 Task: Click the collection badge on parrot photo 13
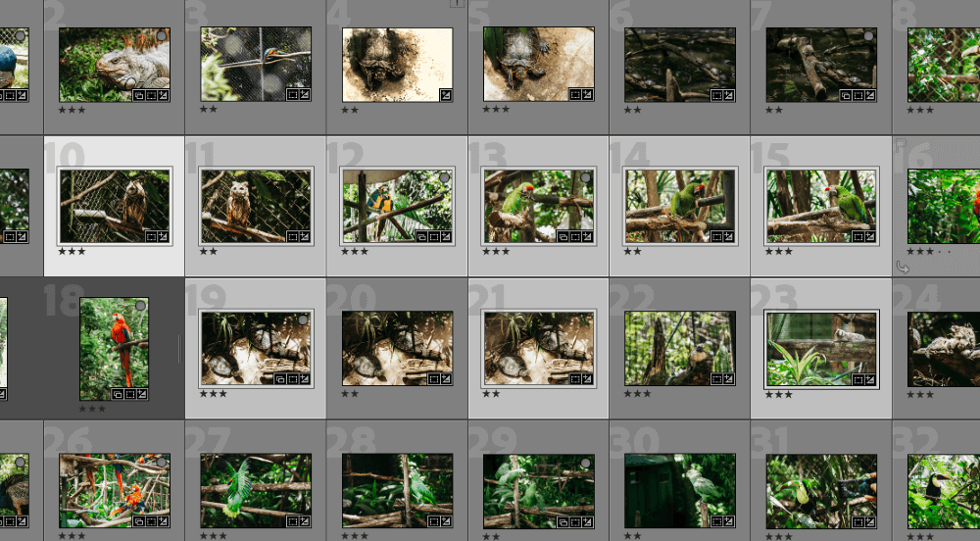click(563, 237)
